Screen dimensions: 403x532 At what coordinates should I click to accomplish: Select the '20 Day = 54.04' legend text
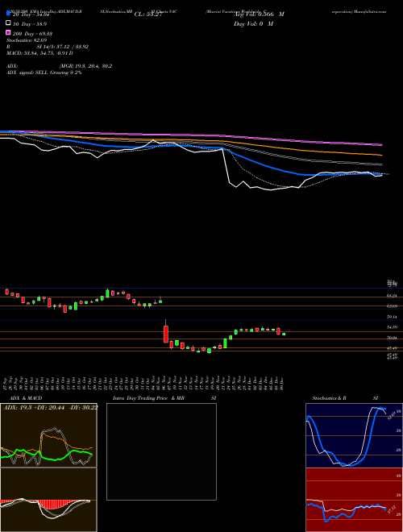(x=31, y=15)
